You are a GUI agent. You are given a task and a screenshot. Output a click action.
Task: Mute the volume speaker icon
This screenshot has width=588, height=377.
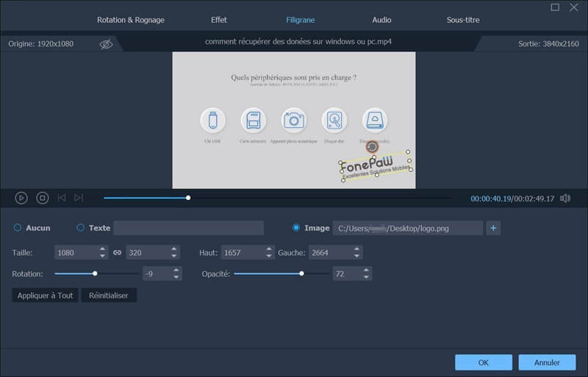(x=565, y=198)
